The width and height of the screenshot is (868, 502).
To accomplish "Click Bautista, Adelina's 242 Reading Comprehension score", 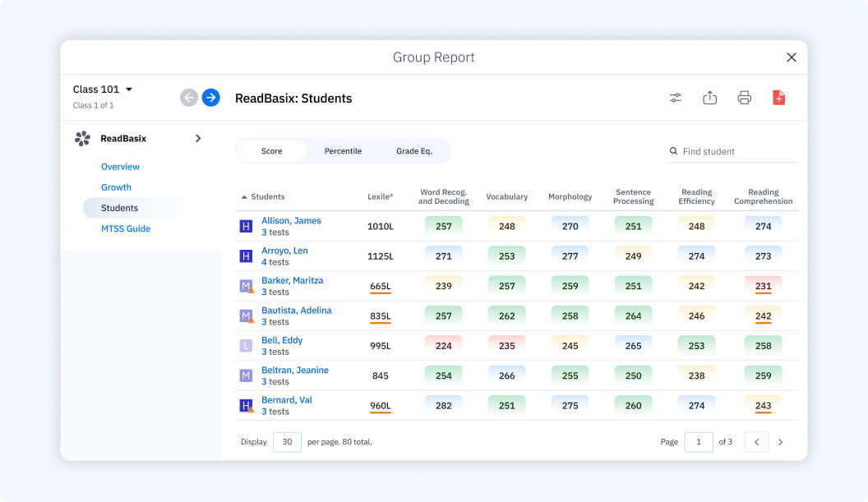I will 764,316.
